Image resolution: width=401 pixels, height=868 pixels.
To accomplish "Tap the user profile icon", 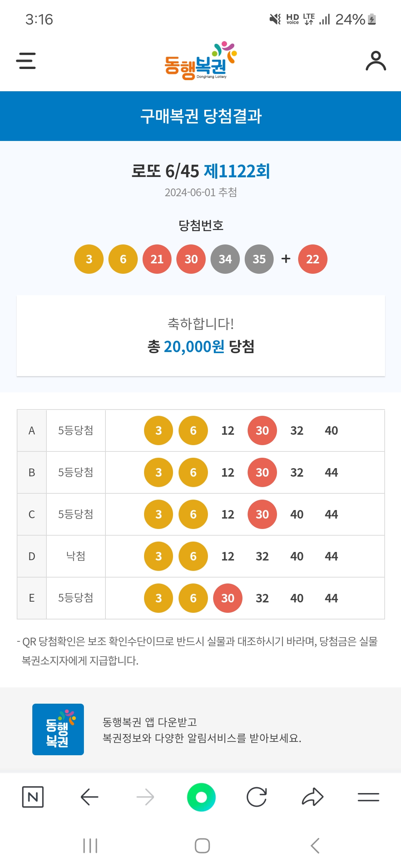I will [x=376, y=61].
